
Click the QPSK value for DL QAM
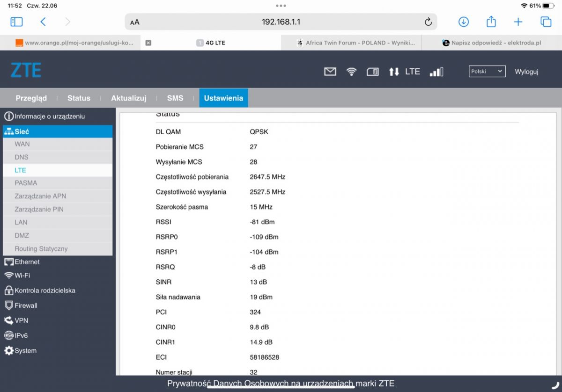click(x=259, y=132)
